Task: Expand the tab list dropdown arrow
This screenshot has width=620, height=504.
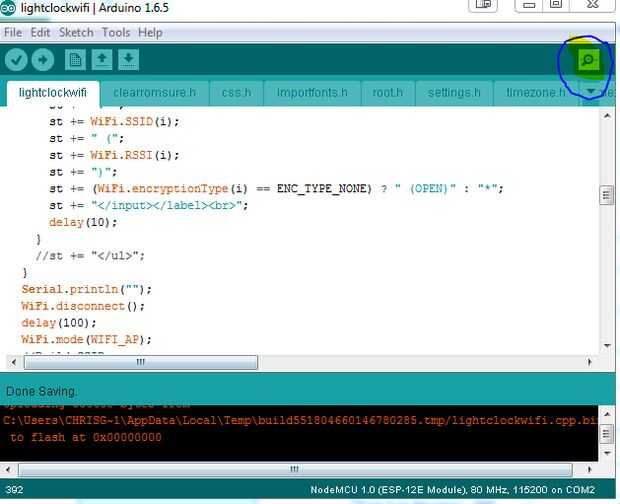Action: (590, 92)
